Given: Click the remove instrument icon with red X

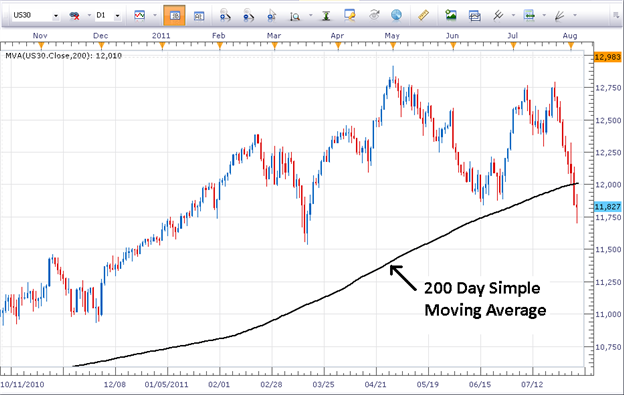Looking at the screenshot, I should [x=74, y=16].
